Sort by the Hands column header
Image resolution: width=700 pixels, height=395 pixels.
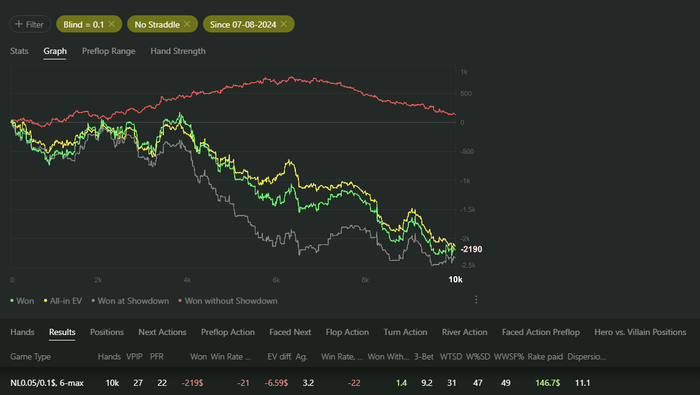(x=109, y=357)
